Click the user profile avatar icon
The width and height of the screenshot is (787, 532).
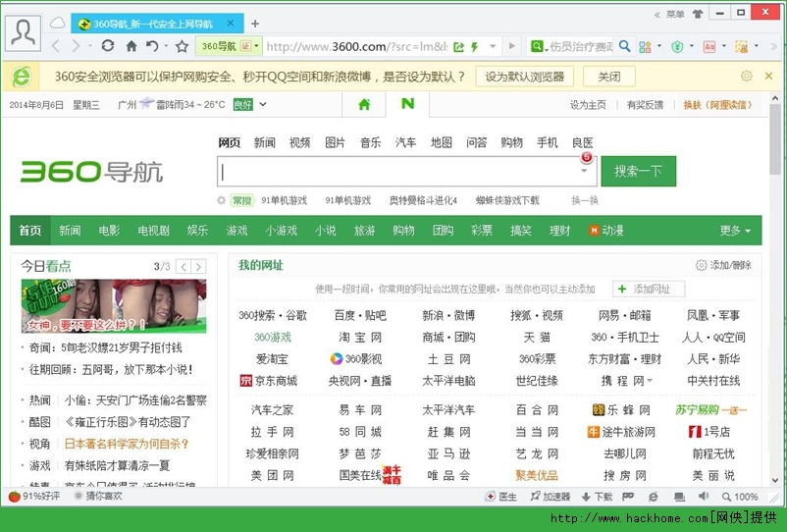coord(23,33)
